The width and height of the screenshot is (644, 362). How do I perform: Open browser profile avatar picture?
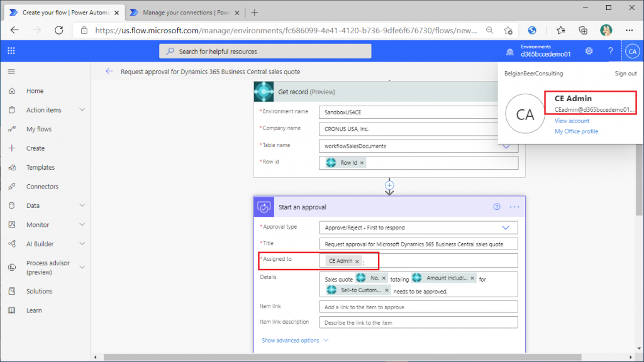pyautogui.click(x=606, y=30)
